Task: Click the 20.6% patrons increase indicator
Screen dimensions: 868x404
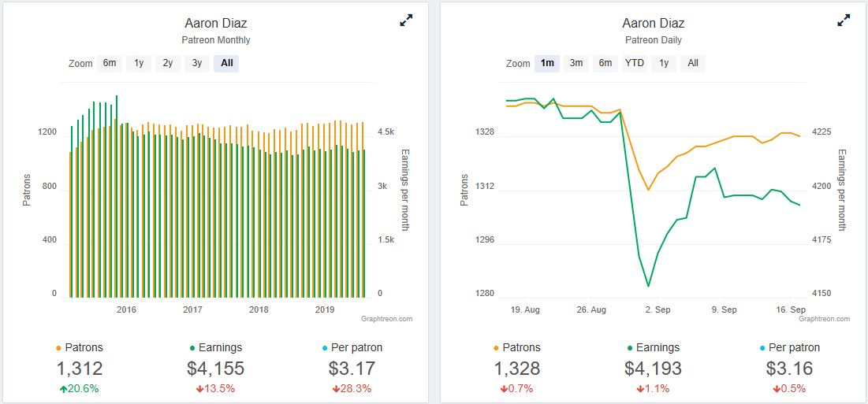Action: coord(80,388)
